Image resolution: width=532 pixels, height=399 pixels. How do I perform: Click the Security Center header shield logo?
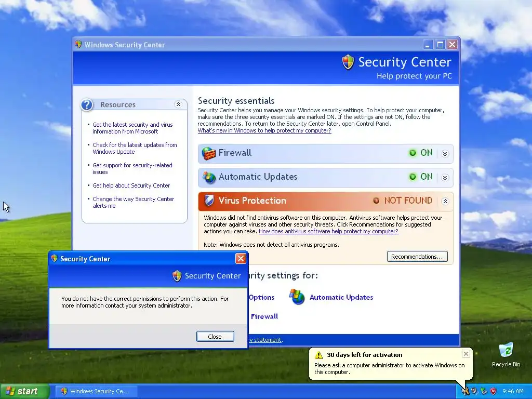pos(348,62)
